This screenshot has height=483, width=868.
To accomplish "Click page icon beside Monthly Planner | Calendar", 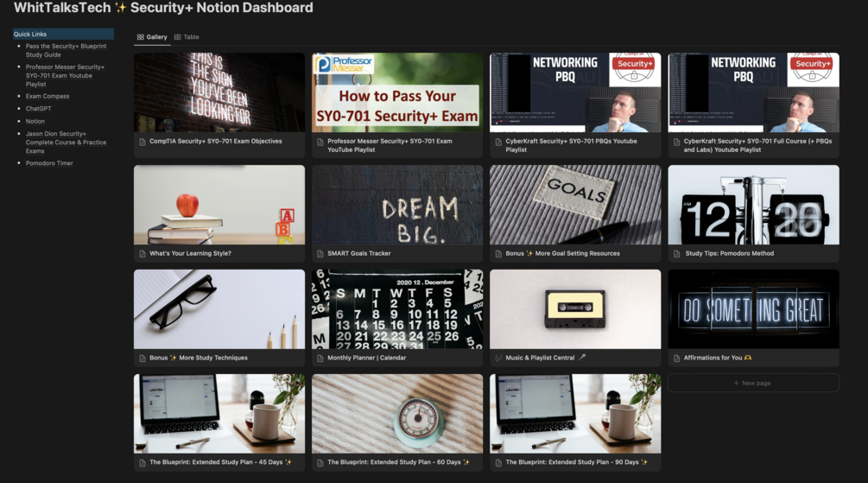I will (x=320, y=359).
